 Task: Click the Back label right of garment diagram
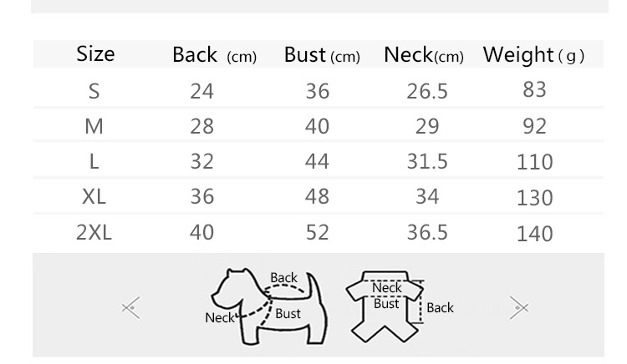pos(440,307)
